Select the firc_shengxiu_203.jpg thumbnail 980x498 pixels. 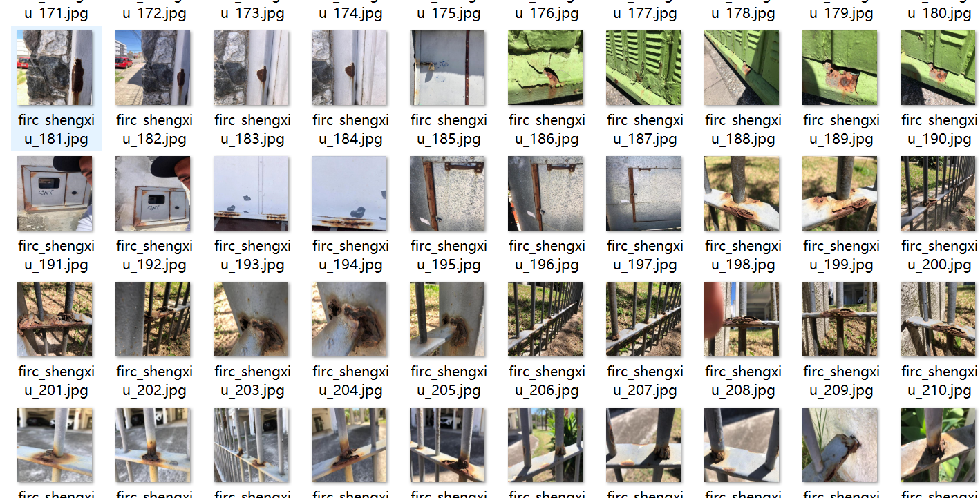click(251, 319)
